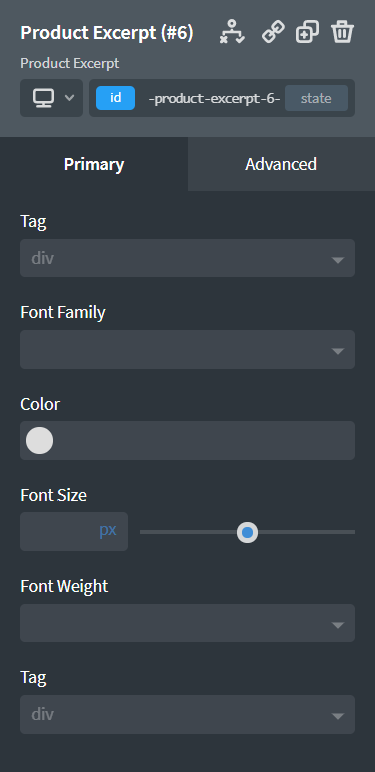Click the state button
375x772 pixels.
[316, 98]
